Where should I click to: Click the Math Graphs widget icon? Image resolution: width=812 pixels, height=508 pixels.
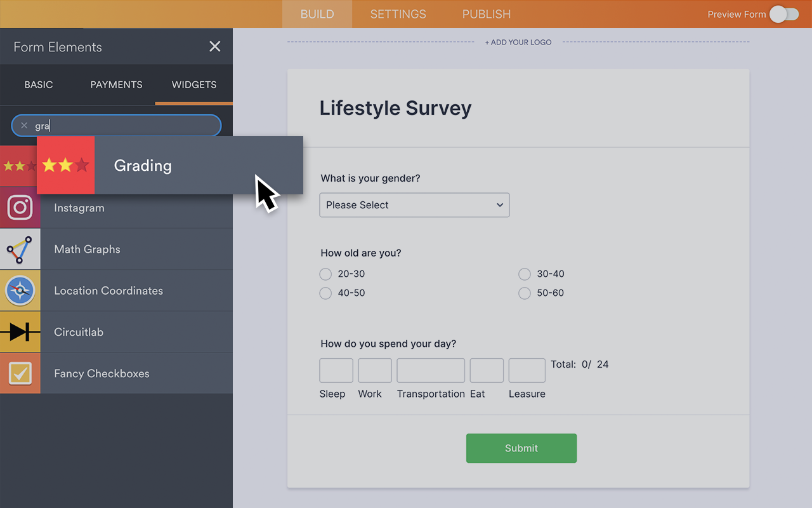click(20, 249)
